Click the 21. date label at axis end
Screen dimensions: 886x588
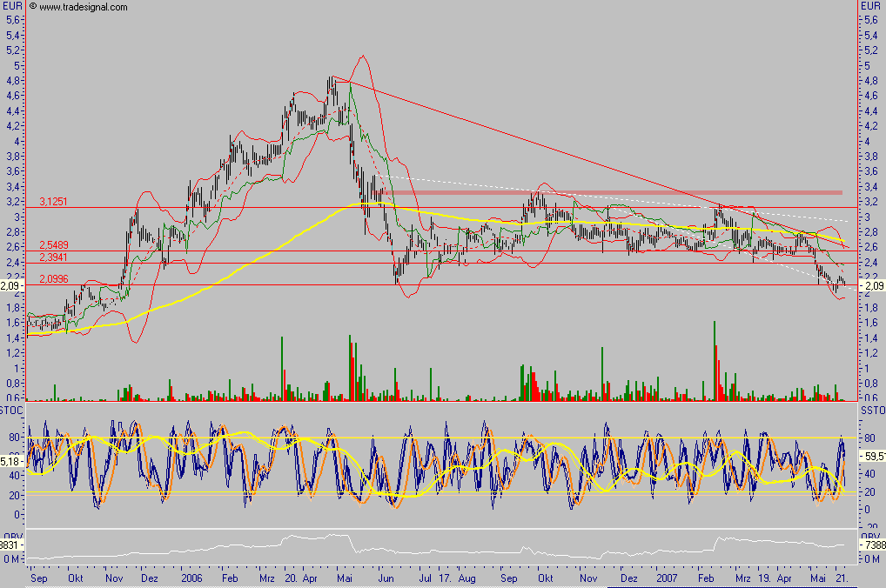pyautogui.click(x=842, y=578)
